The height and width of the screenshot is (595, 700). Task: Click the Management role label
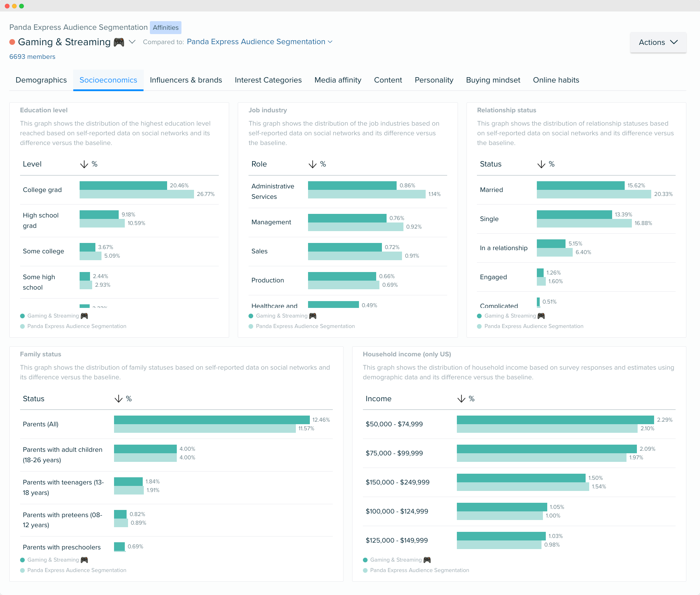(x=271, y=222)
